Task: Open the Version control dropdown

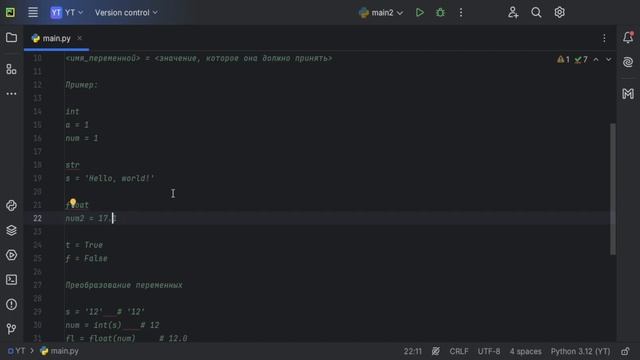Action: pyautogui.click(x=126, y=13)
